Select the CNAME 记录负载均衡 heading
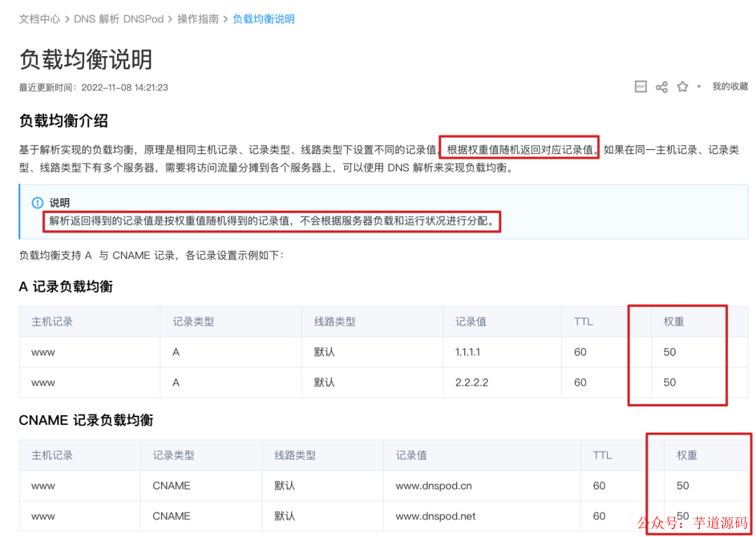 (86, 420)
